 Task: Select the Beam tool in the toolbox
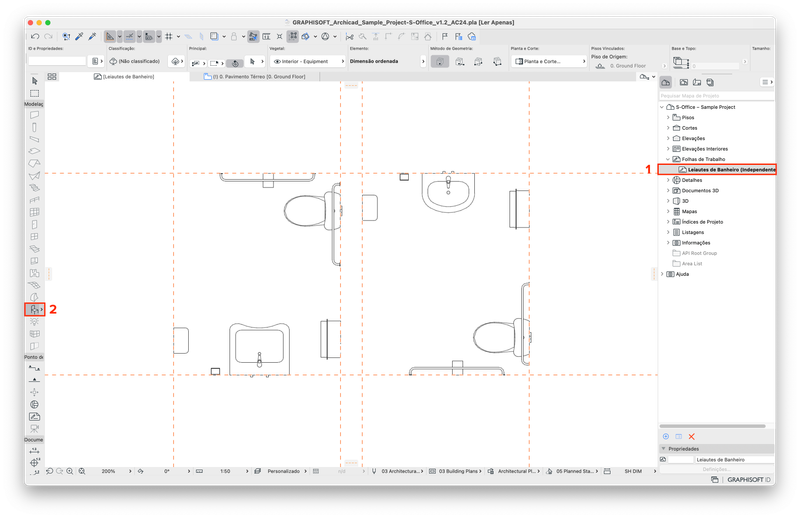34,139
